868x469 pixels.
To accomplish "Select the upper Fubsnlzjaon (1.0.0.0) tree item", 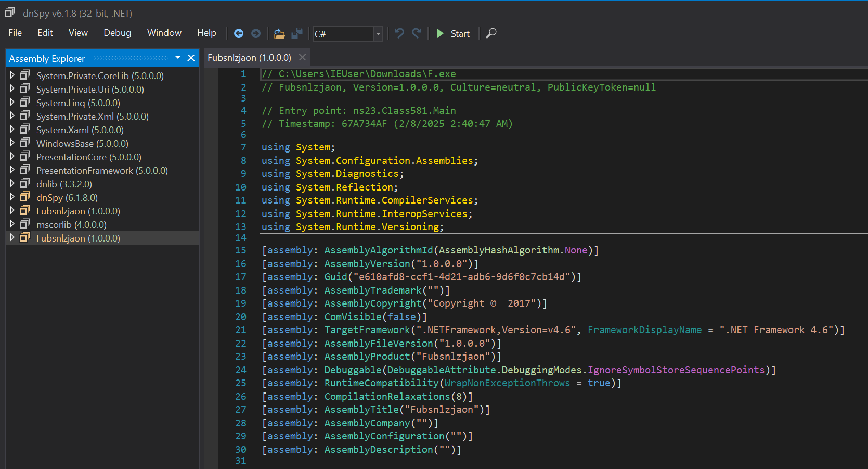I will point(78,211).
